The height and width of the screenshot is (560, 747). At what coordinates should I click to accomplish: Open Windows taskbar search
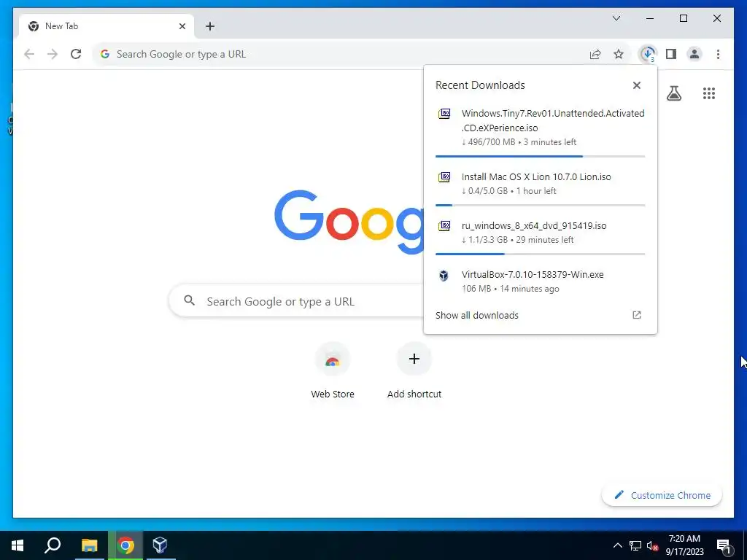coord(53,545)
